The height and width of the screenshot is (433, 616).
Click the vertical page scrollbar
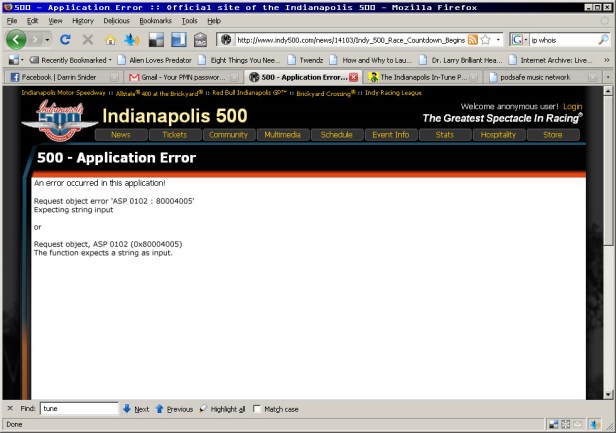(x=610, y=250)
